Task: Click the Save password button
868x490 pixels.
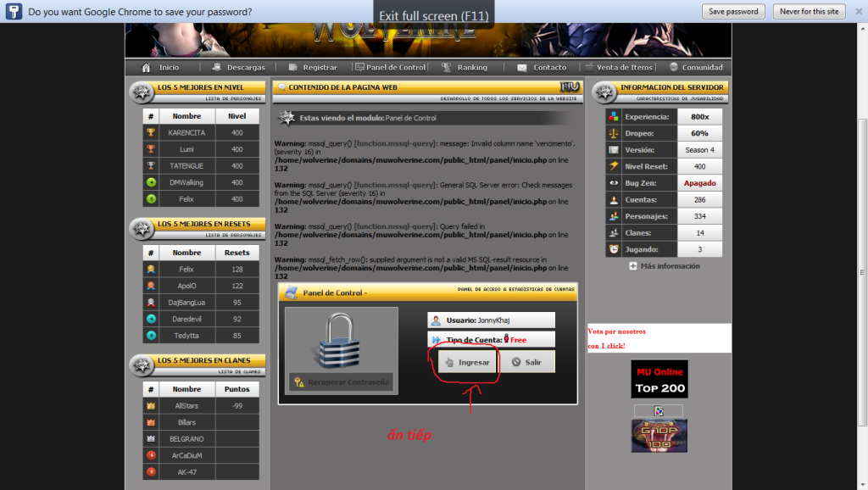Action: click(733, 12)
